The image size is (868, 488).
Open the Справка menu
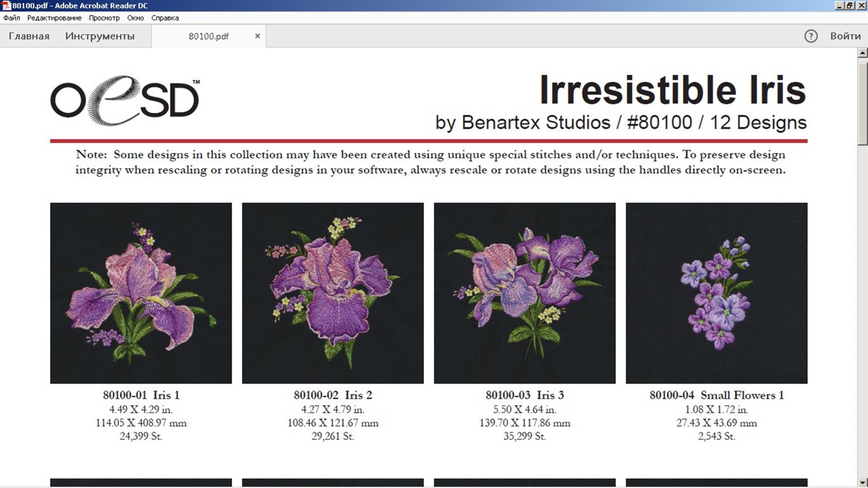(165, 18)
